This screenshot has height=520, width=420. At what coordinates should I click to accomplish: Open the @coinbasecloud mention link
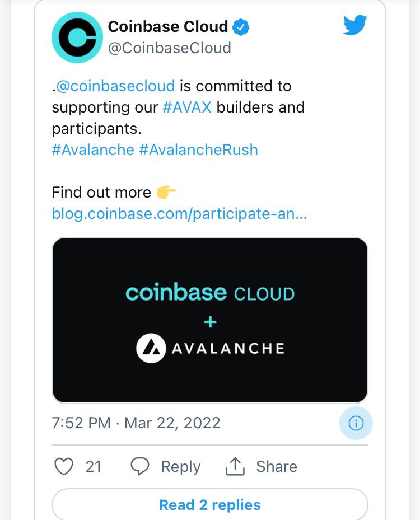(x=116, y=86)
